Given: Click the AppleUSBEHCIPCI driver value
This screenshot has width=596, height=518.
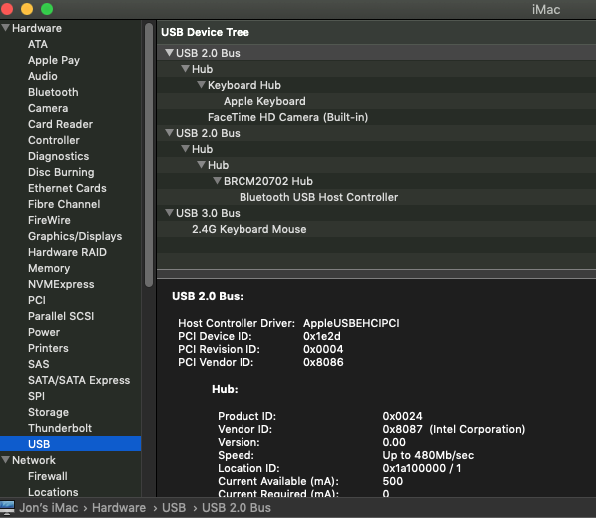Looking at the screenshot, I should click(x=351, y=323).
